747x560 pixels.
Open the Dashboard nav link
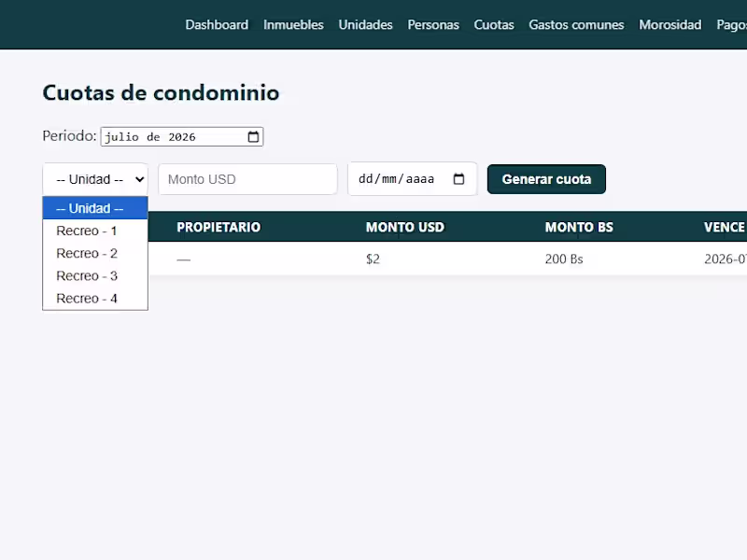pos(217,25)
